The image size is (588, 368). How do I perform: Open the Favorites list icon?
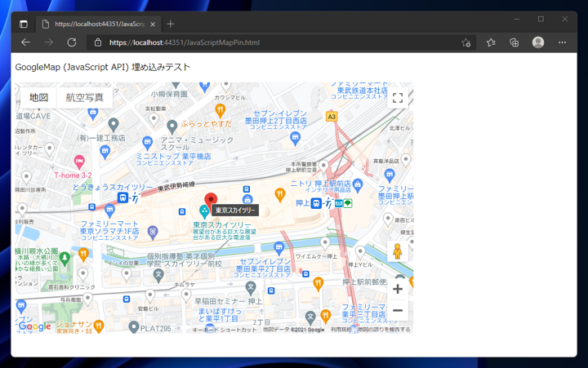tap(491, 42)
